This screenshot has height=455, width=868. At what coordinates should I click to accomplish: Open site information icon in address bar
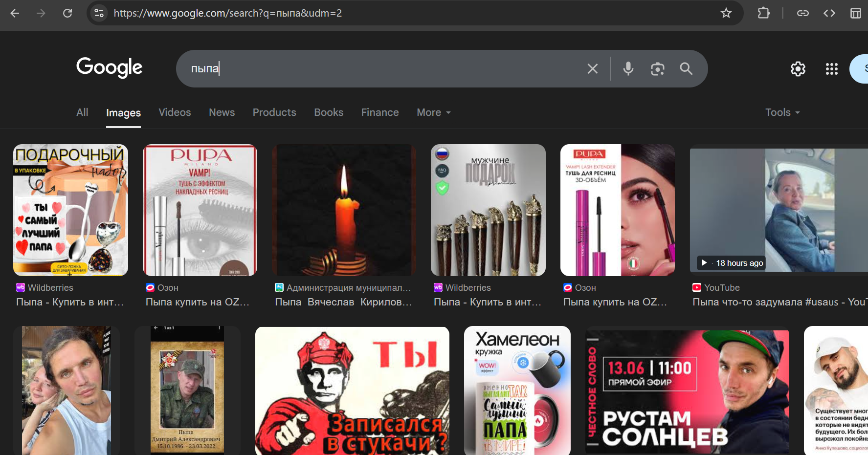pos(99,13)
